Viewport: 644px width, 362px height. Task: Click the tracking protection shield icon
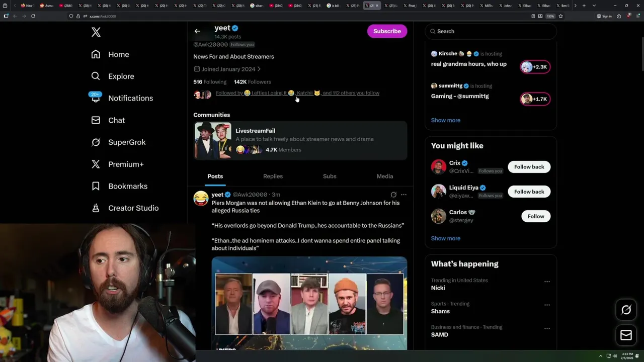pos(71,16)
